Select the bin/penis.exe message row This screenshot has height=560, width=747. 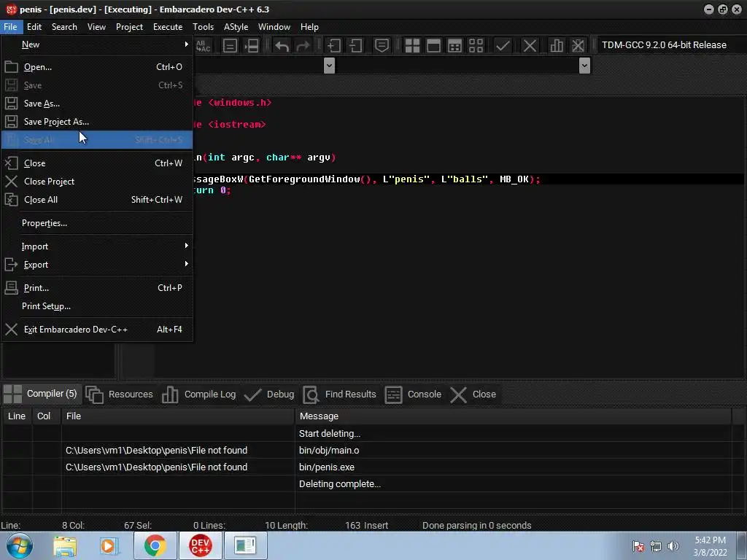(x=367, y=467)
